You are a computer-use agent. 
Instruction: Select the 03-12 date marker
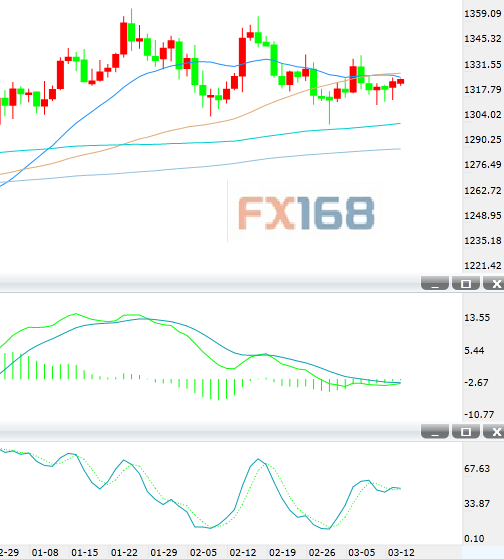click(x=401, y=553)
